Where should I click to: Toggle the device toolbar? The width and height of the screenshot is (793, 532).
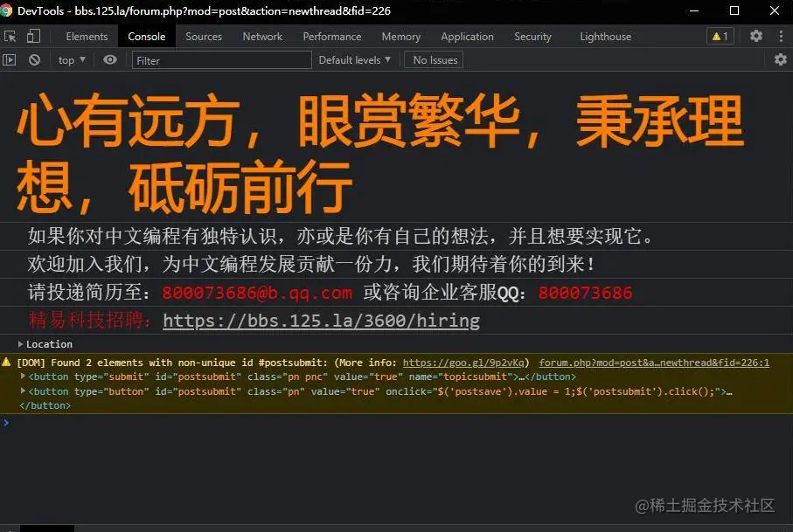[32, 36]
